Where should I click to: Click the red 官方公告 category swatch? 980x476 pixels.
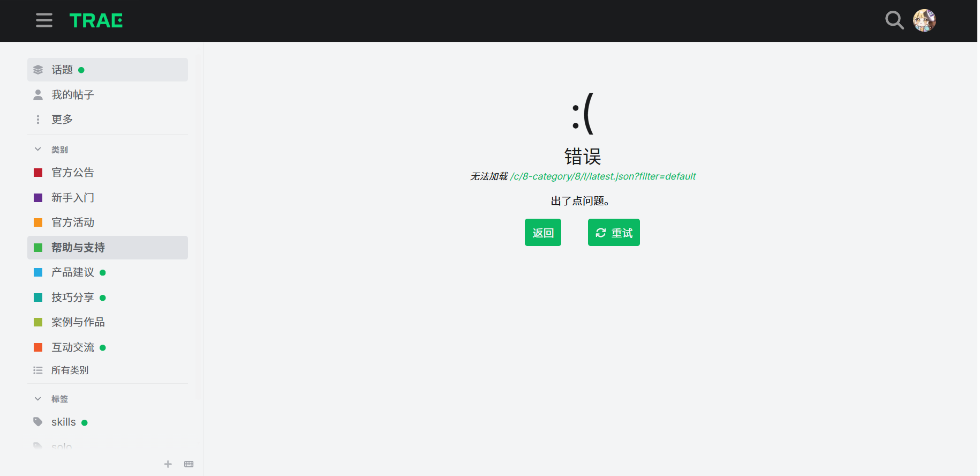(x=38, y=173)
